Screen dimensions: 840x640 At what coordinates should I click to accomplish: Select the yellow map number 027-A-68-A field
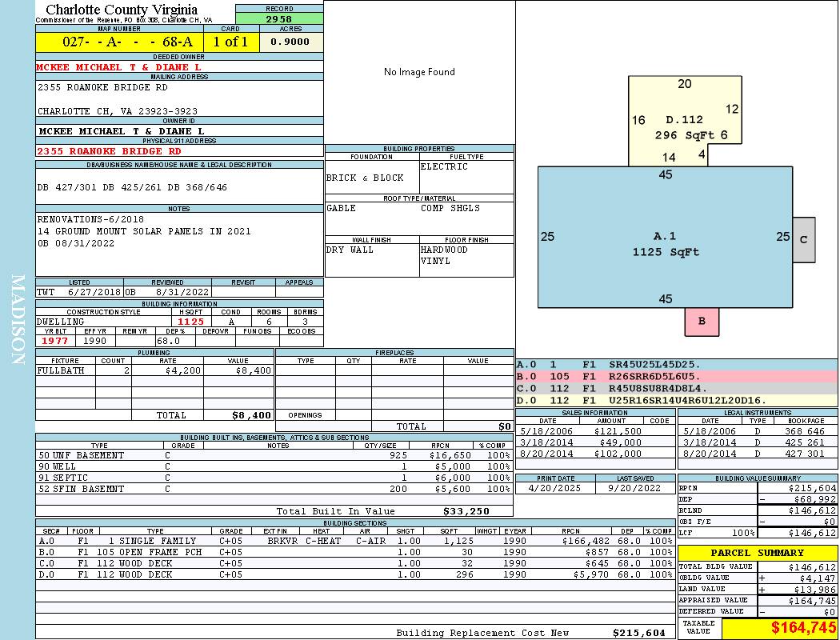point(119,42)
